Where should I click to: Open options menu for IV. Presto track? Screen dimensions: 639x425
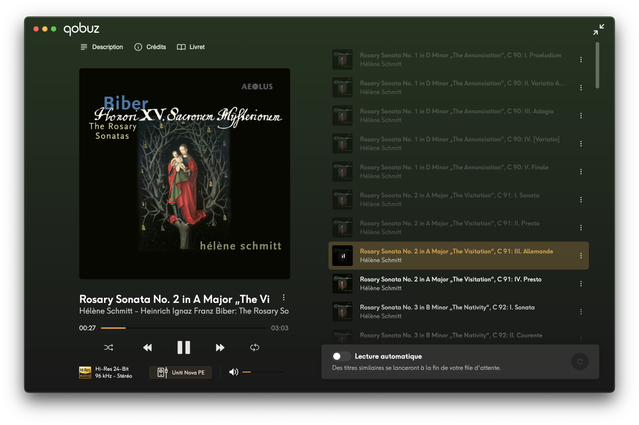(x=580, y=283)
